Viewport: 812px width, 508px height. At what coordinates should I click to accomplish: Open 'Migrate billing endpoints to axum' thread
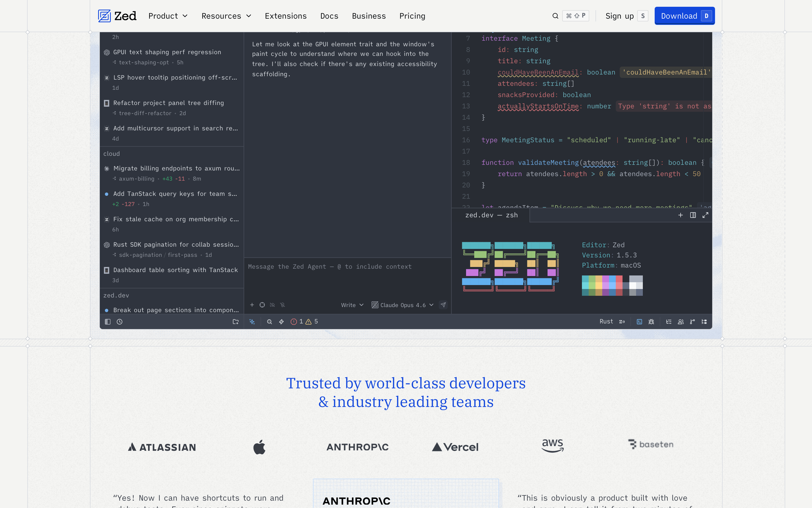(171, 173)
